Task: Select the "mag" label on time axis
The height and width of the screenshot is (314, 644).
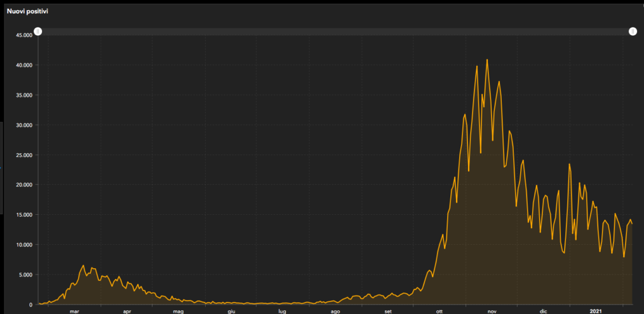Action: (x=179, y=311)
